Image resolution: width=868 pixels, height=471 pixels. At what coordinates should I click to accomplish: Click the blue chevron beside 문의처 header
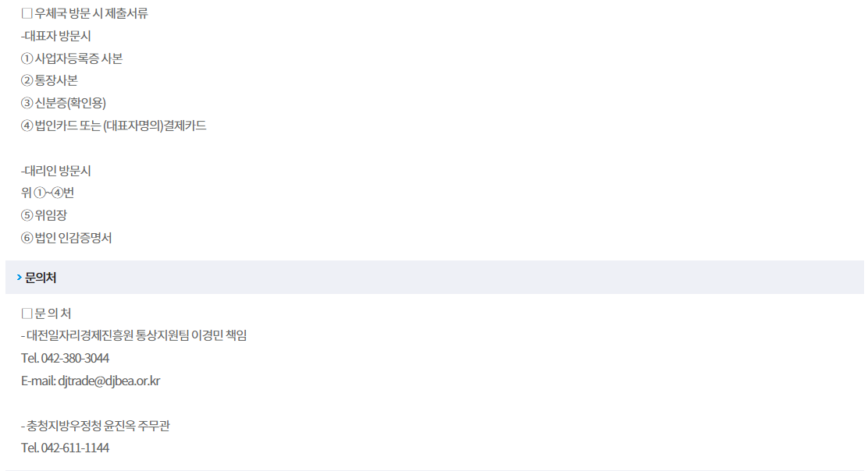point(20,278)
